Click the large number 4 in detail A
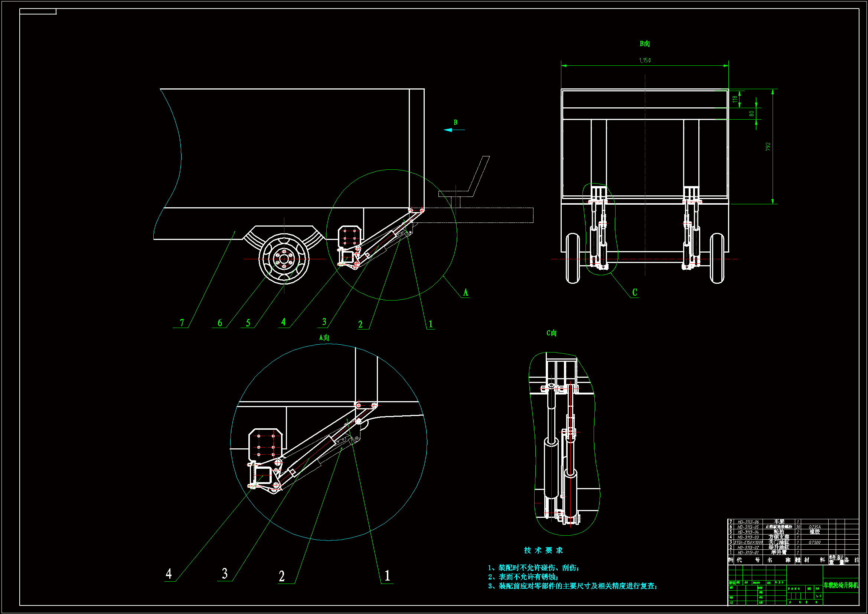The height and width of the screenshot is (614, 868). [x=169, y=574]
